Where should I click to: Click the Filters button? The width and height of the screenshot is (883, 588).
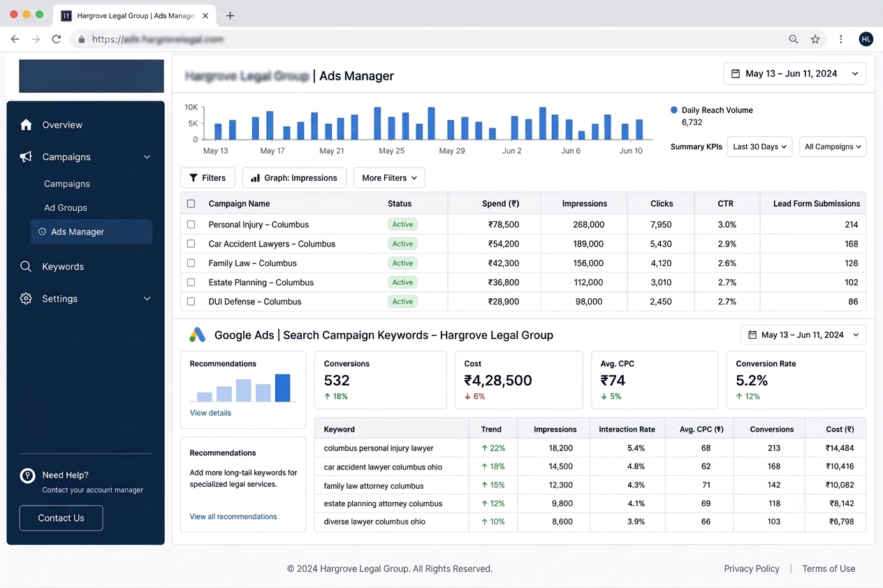pos(207,178)
